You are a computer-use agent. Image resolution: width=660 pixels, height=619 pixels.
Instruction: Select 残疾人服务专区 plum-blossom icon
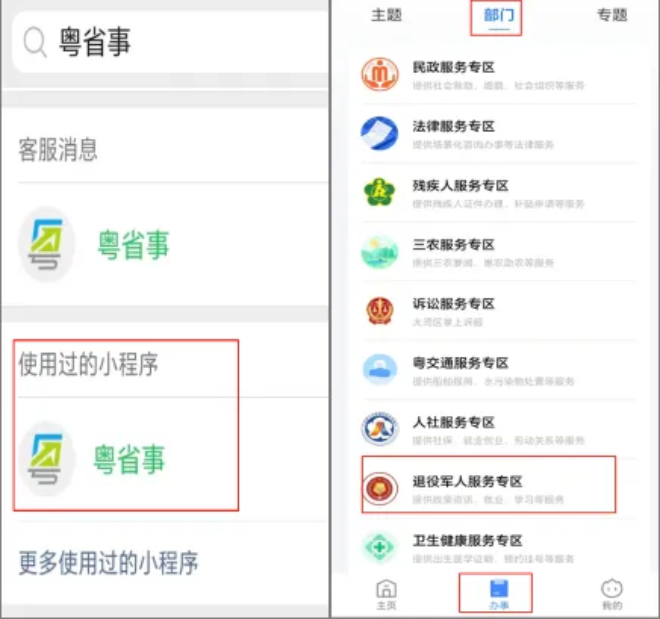point(380,192)
